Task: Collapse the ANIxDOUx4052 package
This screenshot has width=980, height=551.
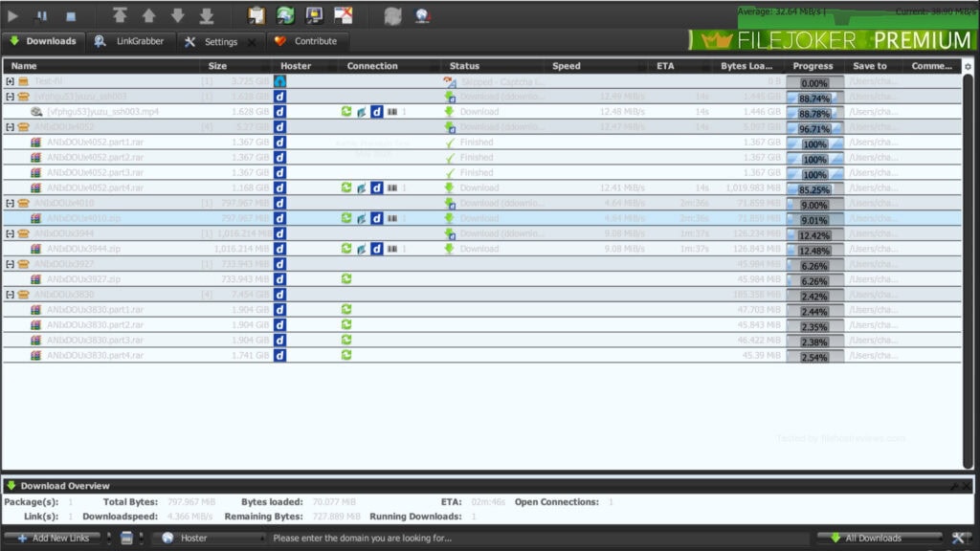Action: tap(10, 127)
